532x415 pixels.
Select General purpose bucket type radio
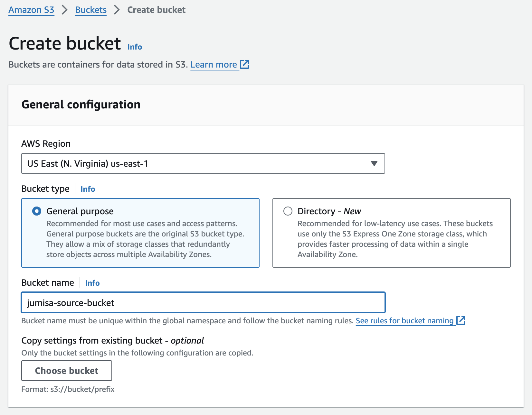coord(37,211)
